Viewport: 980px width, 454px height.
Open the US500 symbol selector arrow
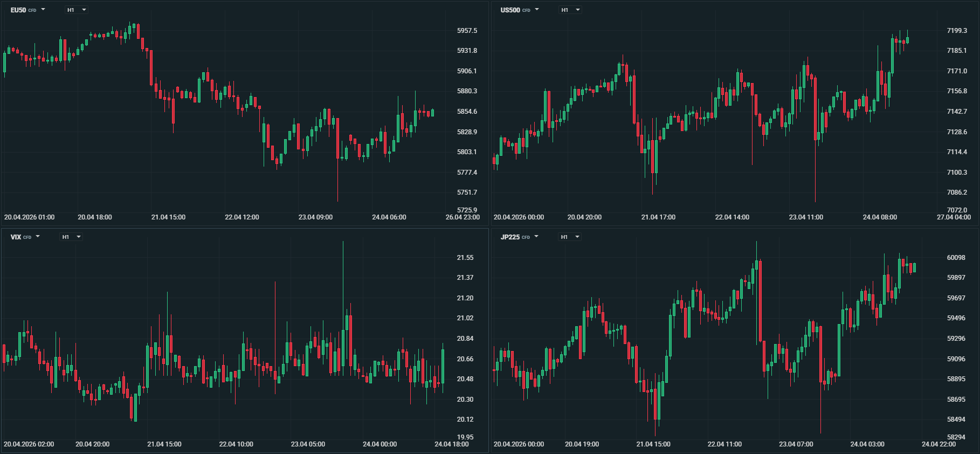536,10
